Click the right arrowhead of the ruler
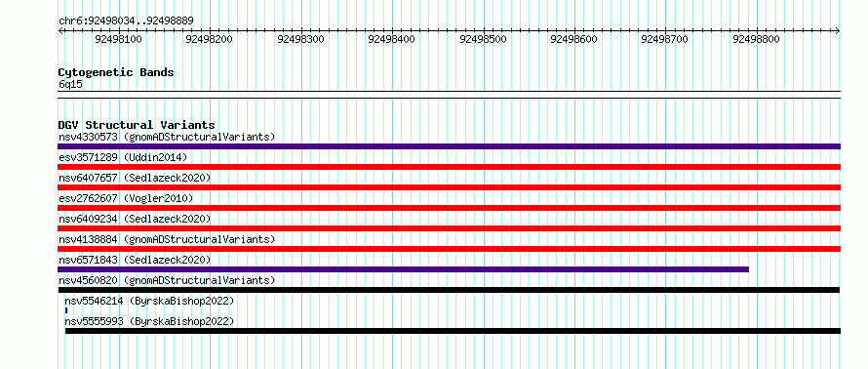 pyautogui.click(x=838, y=31)
